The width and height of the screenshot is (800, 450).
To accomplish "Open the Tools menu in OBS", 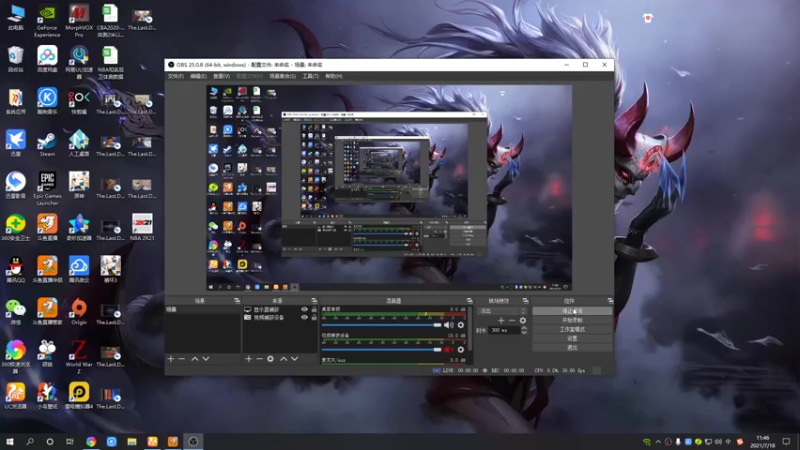I will 310,76.
